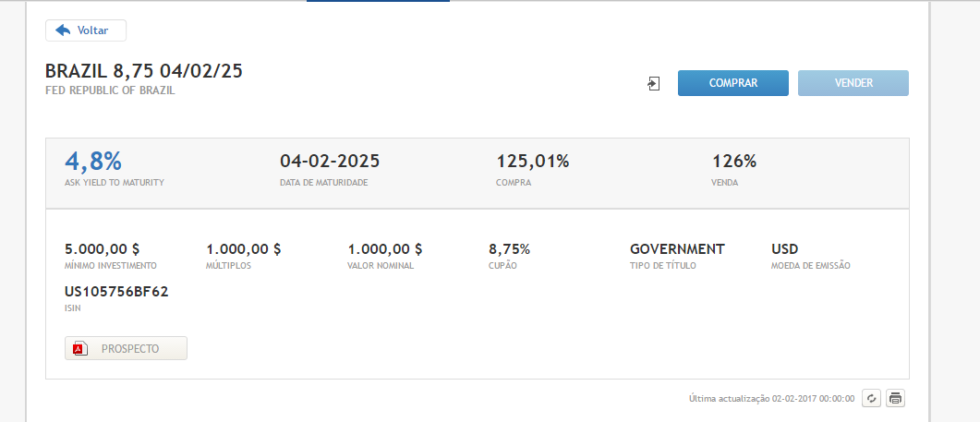Click the 126% venda price
The width and height of the screenshot is (980, 422).
point(734,162)
